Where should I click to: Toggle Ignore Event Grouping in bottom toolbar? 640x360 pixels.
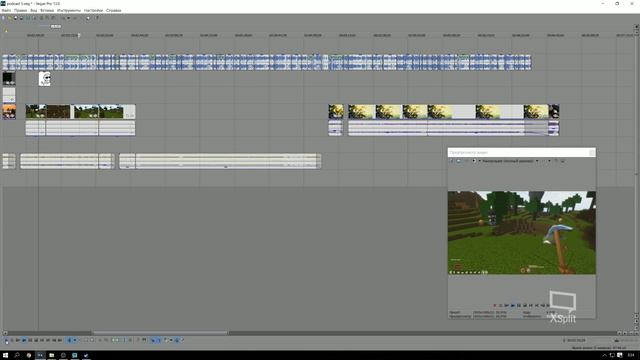coord(182,340)
